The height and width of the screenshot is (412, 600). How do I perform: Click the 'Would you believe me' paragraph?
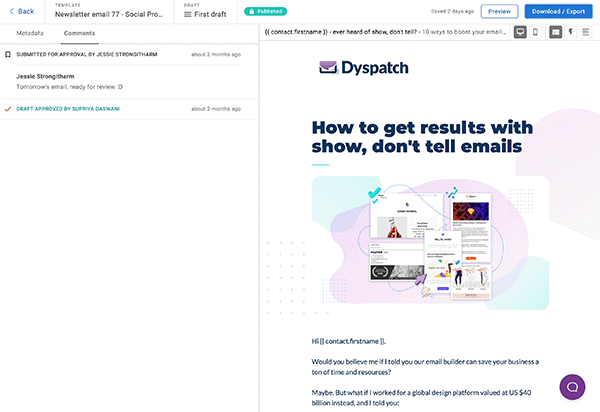pyautogui.click(x=425, y=367)
